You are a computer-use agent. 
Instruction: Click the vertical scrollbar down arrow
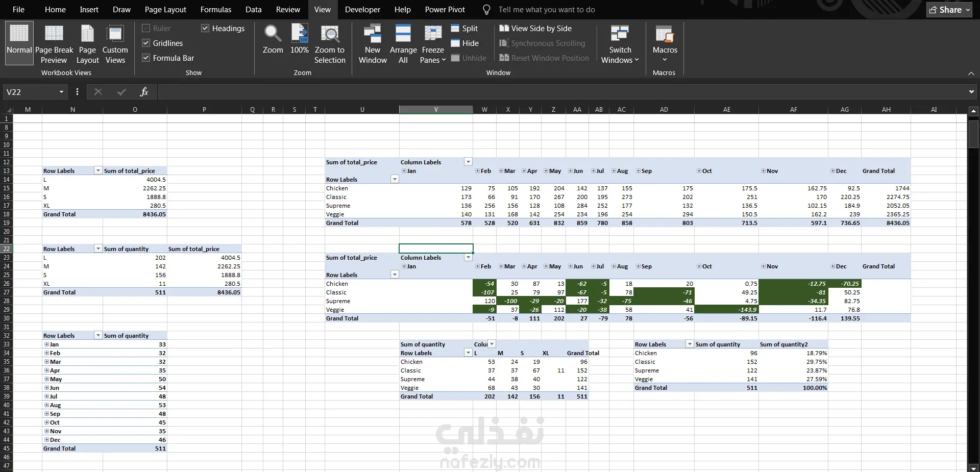click(973, 468)
